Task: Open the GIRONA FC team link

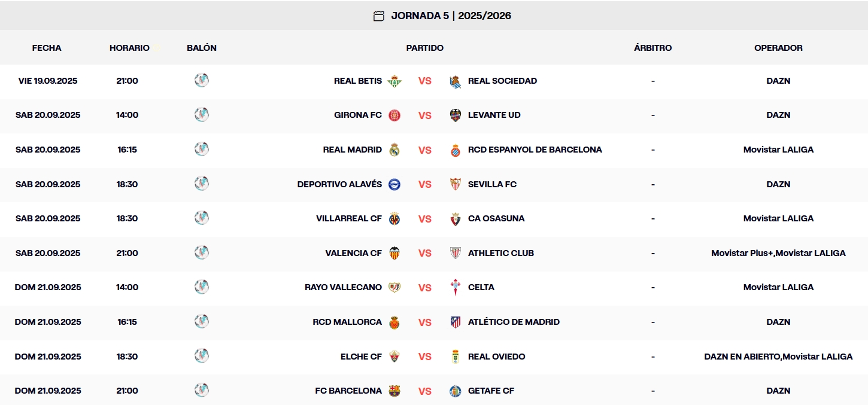Action: point(357,115)
